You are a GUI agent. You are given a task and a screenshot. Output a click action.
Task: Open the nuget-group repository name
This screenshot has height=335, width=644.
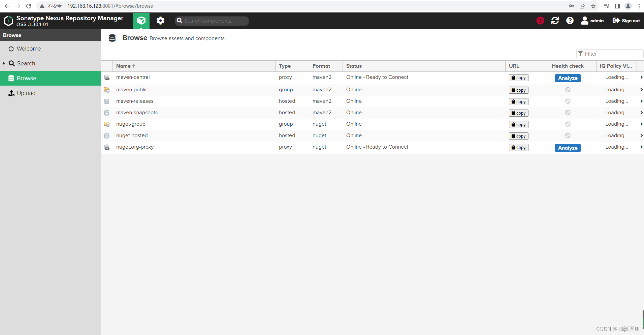click(131, 124)
